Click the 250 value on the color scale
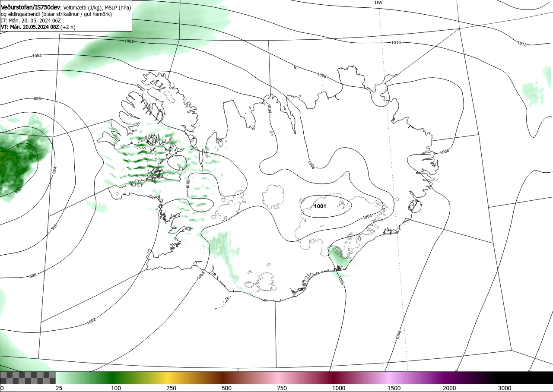 171,388
